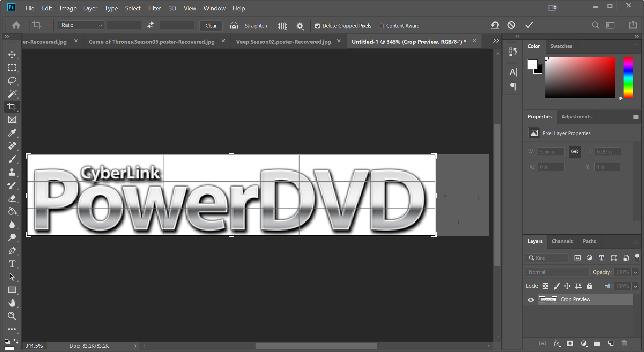Open the Filter menu
644x352 pixels.
tap(155, 8)
